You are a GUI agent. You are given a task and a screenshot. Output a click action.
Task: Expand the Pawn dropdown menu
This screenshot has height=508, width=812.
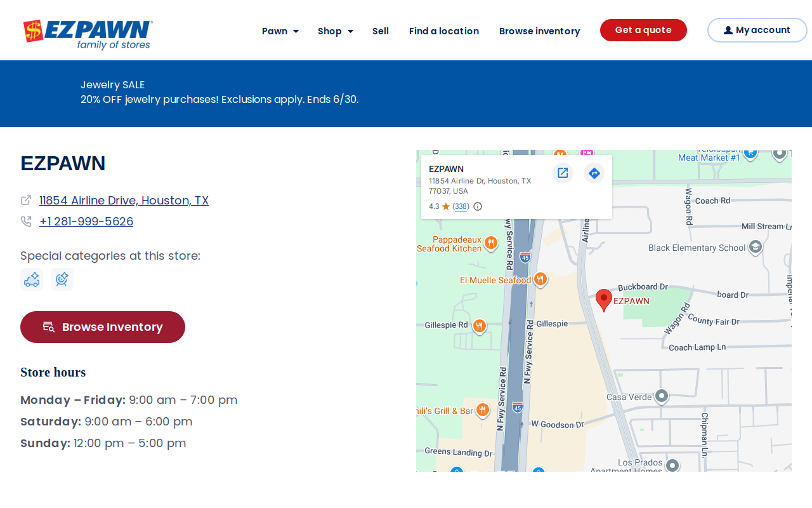(x=280, y=31)
